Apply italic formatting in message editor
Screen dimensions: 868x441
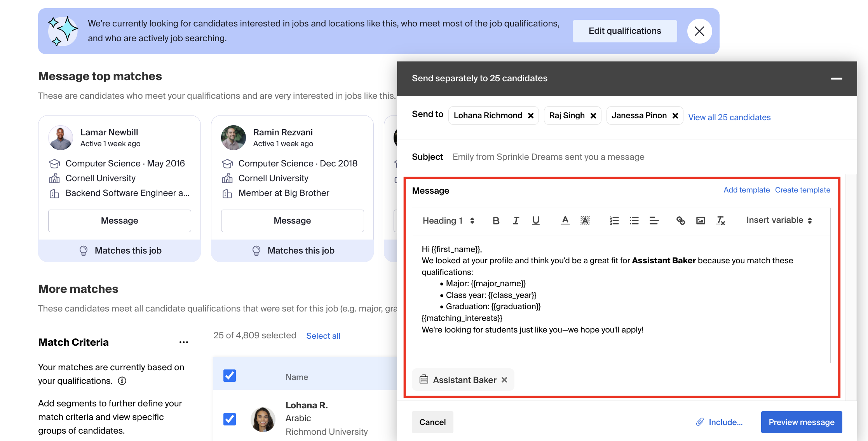516,220
